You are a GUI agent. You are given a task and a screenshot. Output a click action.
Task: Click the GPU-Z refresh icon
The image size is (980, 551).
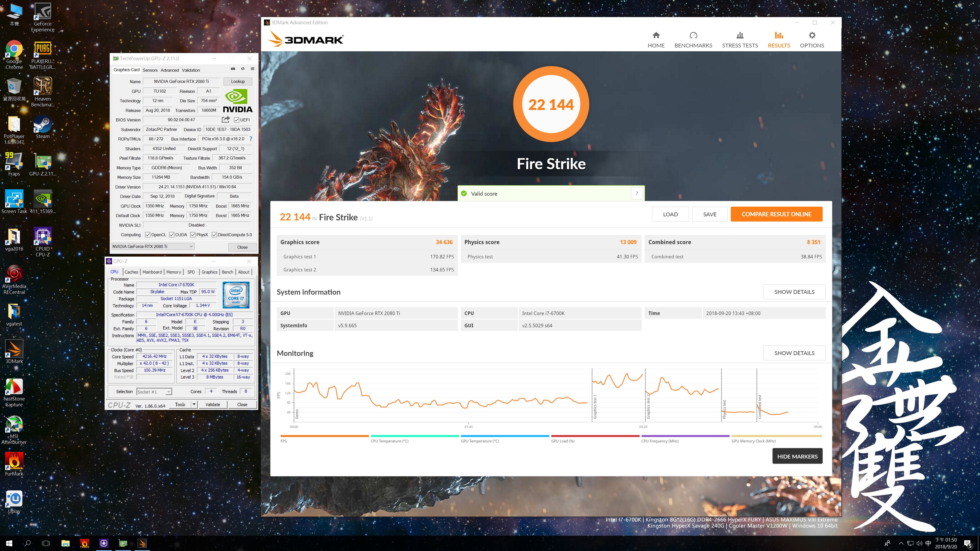coord(243,69)
